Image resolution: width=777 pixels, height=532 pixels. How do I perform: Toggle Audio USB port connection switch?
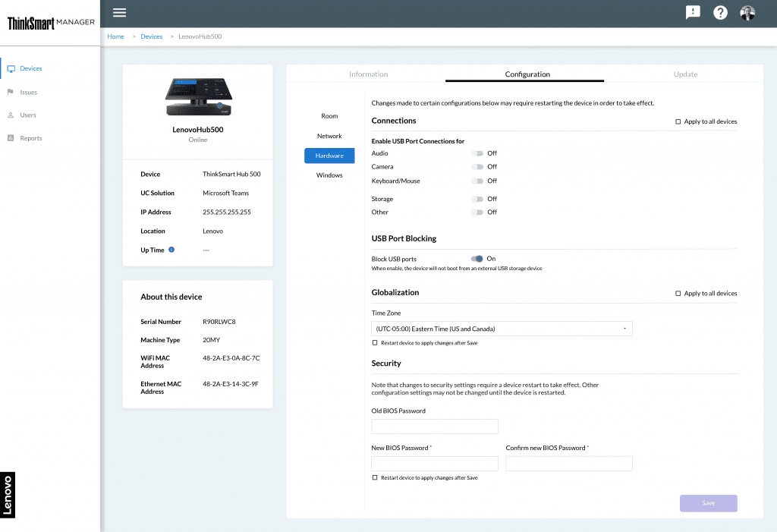pos(477,153)
